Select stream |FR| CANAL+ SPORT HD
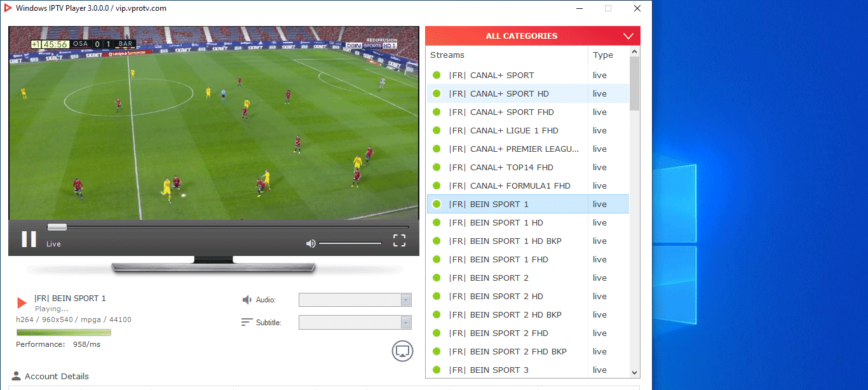Image resolution: width=868 pixels, height=390 pixels. pyautogui.click(x=527, y=93)
